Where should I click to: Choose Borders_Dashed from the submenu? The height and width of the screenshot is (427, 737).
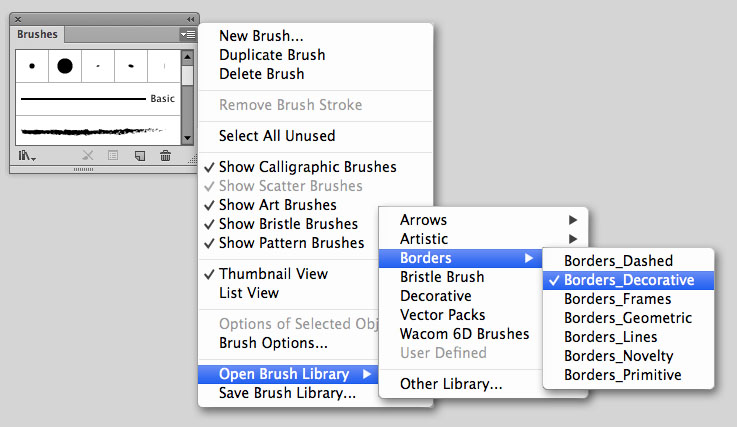click(618, 261)
